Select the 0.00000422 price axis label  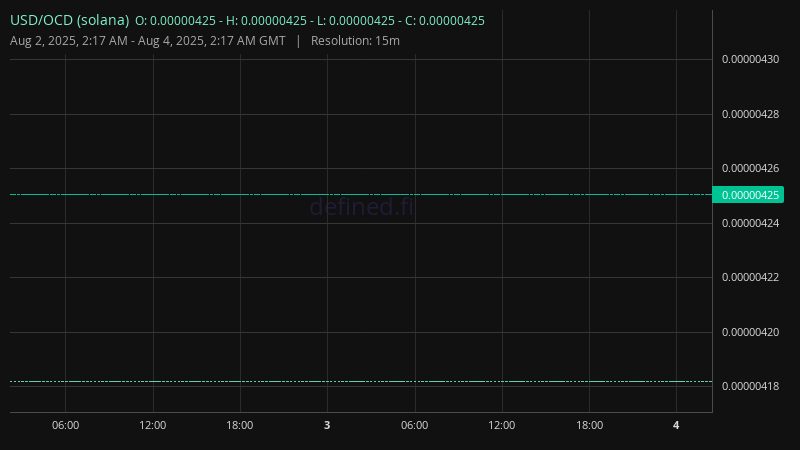pos(750,278)
